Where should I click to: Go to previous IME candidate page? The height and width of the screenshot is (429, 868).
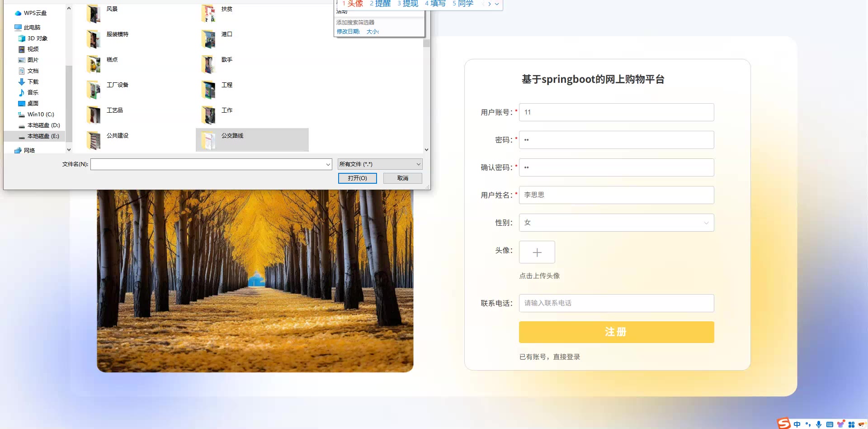tap(483, 4)
